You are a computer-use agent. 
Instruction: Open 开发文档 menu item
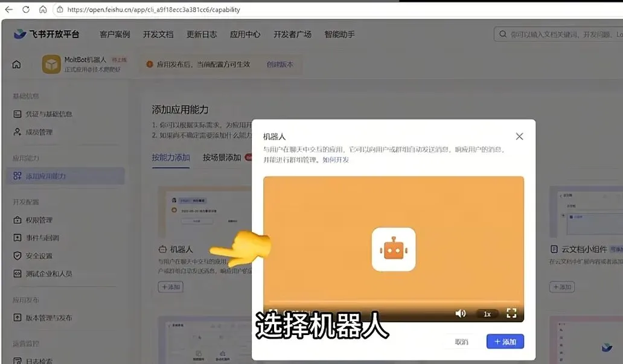pos(158,34)
